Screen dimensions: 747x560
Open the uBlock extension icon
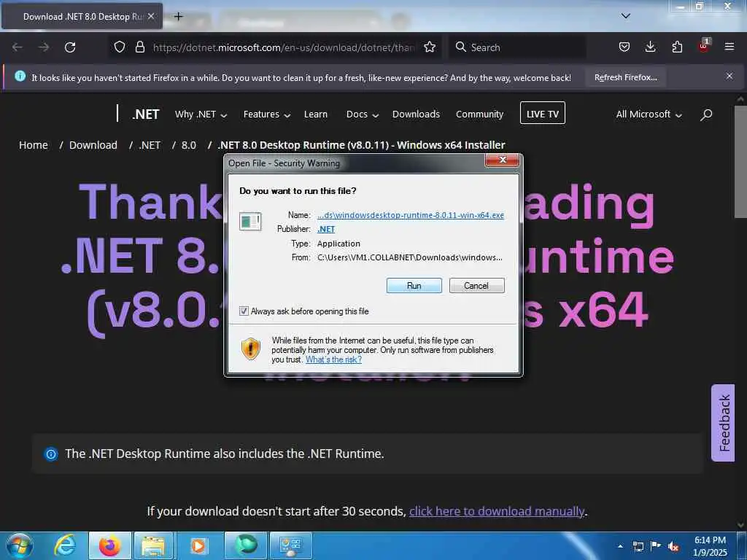704,46
